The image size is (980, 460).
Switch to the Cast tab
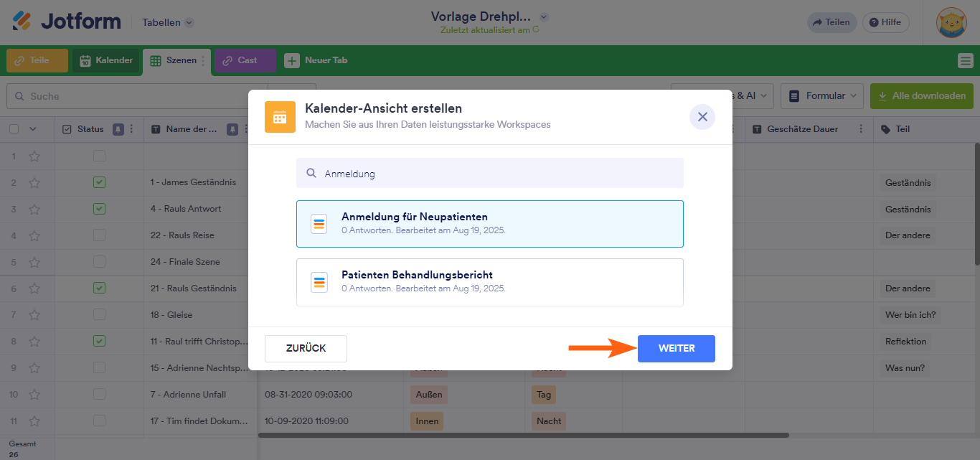pyautogui.click(x=245, y=61)
